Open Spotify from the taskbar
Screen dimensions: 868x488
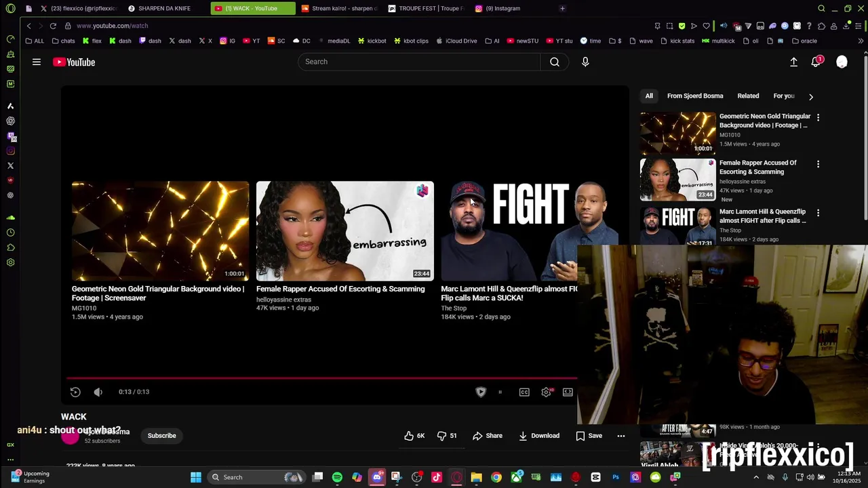337,477
